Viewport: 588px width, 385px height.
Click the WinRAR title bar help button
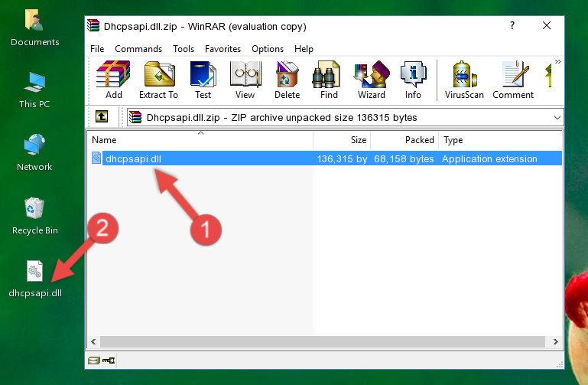point(512,25)
